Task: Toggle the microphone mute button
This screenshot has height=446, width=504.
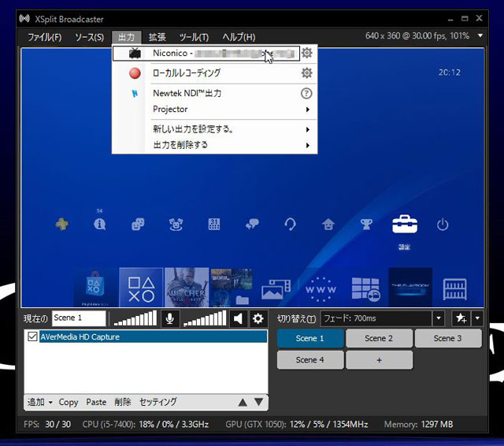Action: tap(170, 318)
